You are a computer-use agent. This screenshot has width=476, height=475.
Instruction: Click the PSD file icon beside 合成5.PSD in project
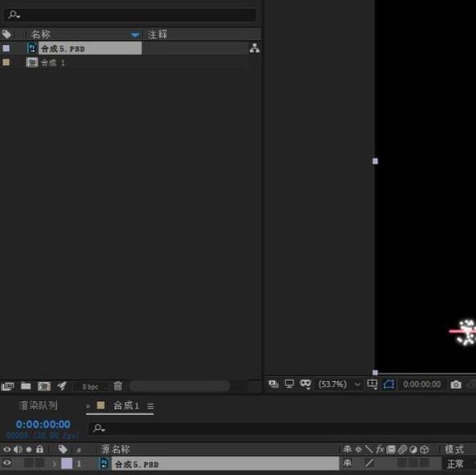[x=32, y=48]
